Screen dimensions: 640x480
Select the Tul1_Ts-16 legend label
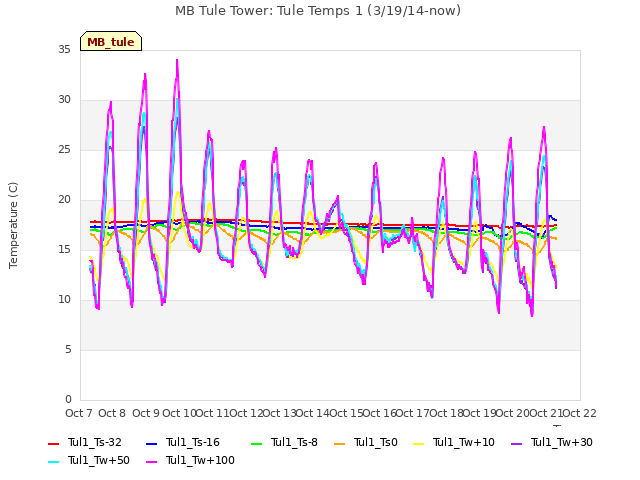click(x=193, y=442)
